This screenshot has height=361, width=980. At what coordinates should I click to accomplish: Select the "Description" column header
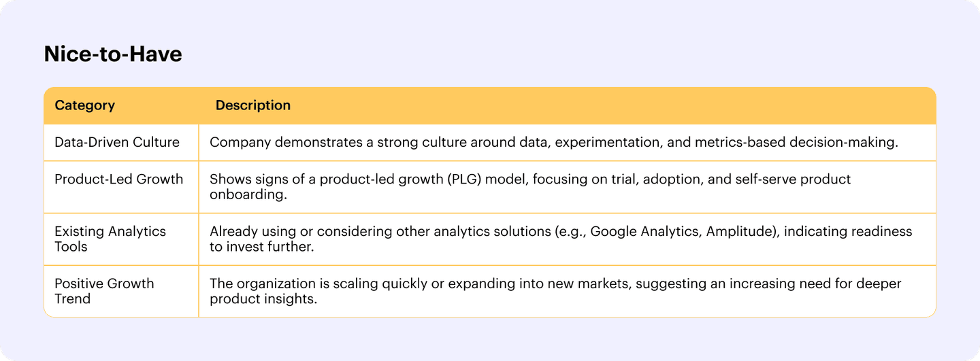click(x=252, y=105)
